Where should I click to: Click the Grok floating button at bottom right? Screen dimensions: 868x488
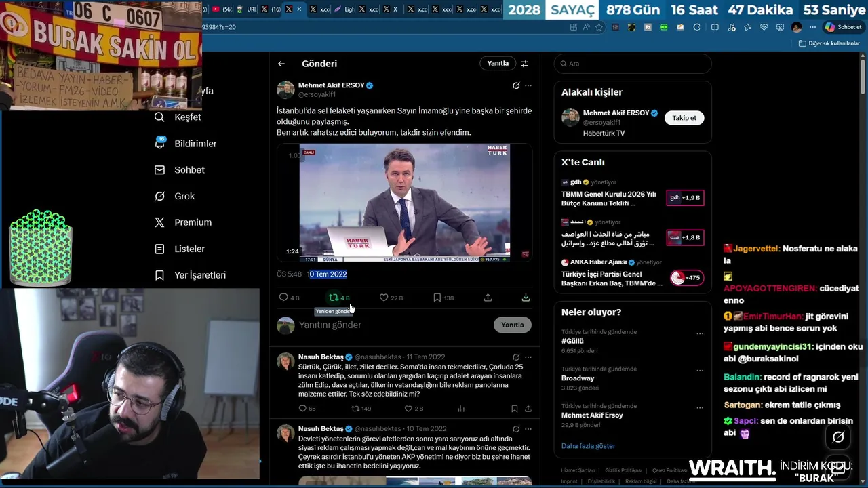tap(838, 437)
